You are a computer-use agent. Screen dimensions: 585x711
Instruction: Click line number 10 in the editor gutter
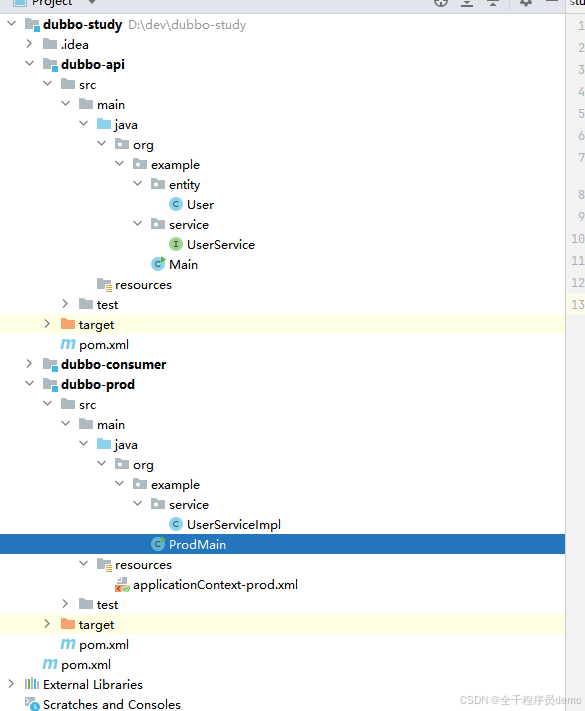[578, 239]
